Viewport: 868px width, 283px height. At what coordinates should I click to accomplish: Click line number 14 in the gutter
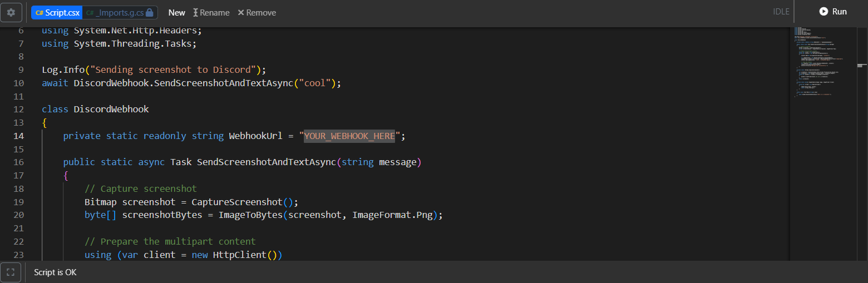pos(19,136)
